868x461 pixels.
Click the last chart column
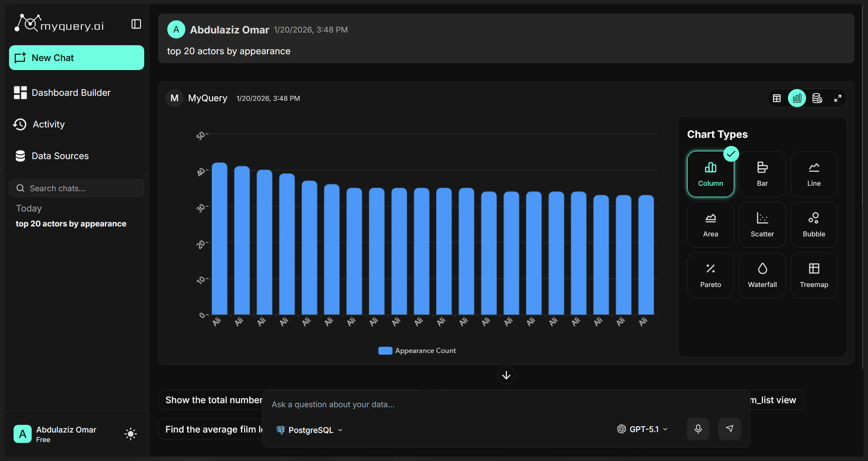[646, 255]
